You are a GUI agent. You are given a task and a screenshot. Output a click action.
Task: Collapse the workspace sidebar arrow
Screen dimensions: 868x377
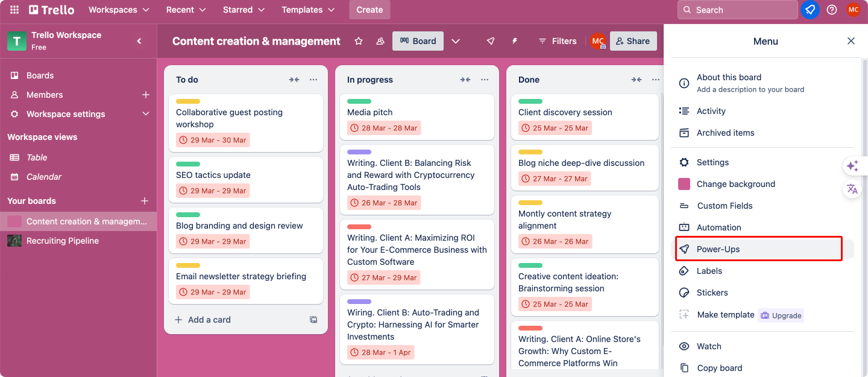pyautogui.click(x=139, y=41)
